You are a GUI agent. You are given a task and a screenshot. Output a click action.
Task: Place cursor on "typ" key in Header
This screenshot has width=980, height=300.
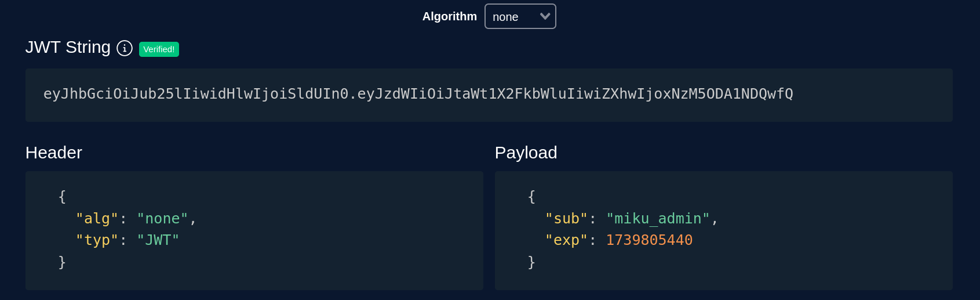(x=97, y=240)
